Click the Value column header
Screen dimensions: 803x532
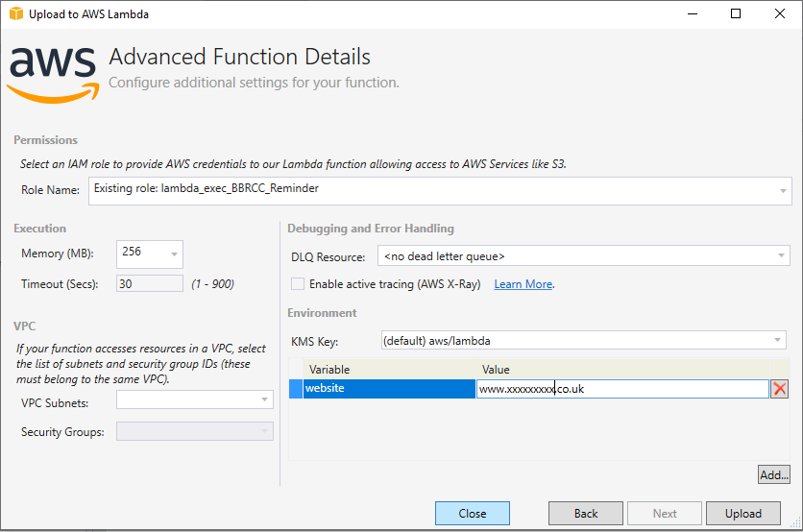point(622,369)
